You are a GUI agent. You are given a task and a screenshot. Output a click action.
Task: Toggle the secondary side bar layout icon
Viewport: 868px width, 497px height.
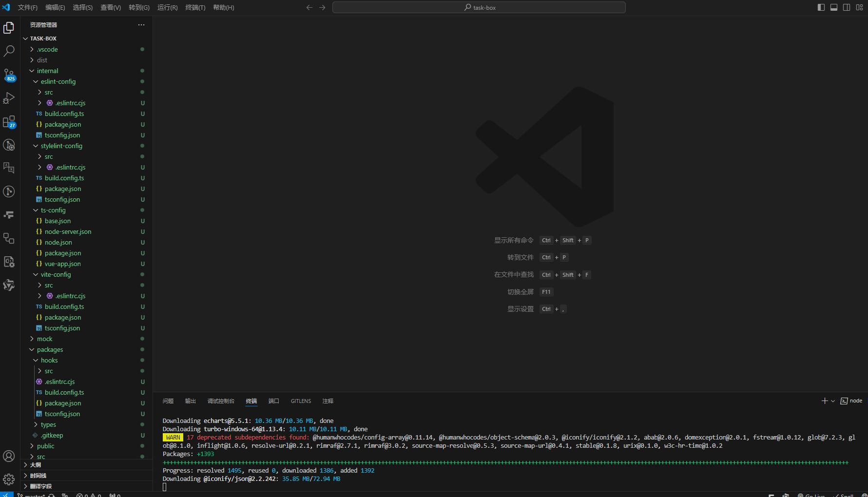[x=847, y=7]
